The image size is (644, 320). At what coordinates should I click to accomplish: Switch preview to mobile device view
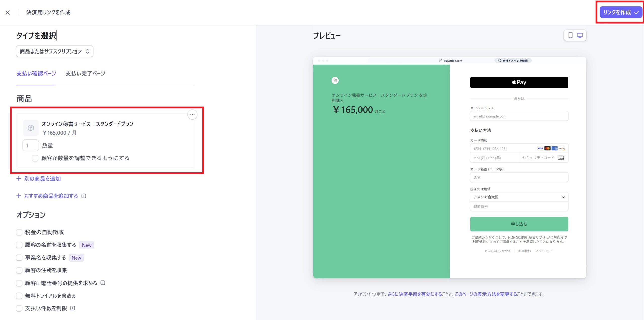tap(570, 35)
